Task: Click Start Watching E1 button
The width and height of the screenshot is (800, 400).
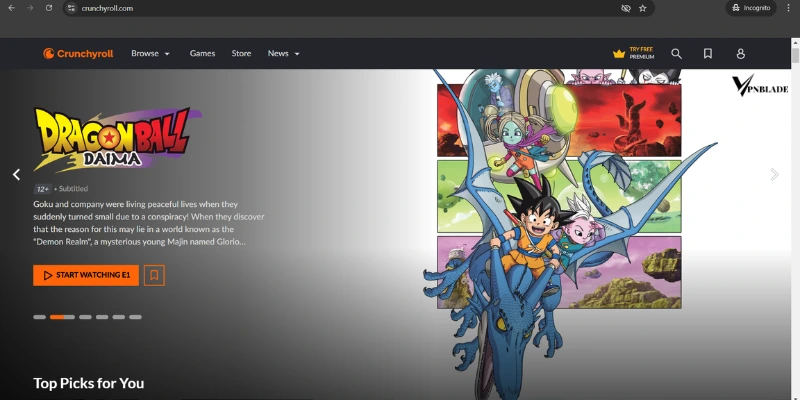Action: pyautogui.click(x=86, y=276)
